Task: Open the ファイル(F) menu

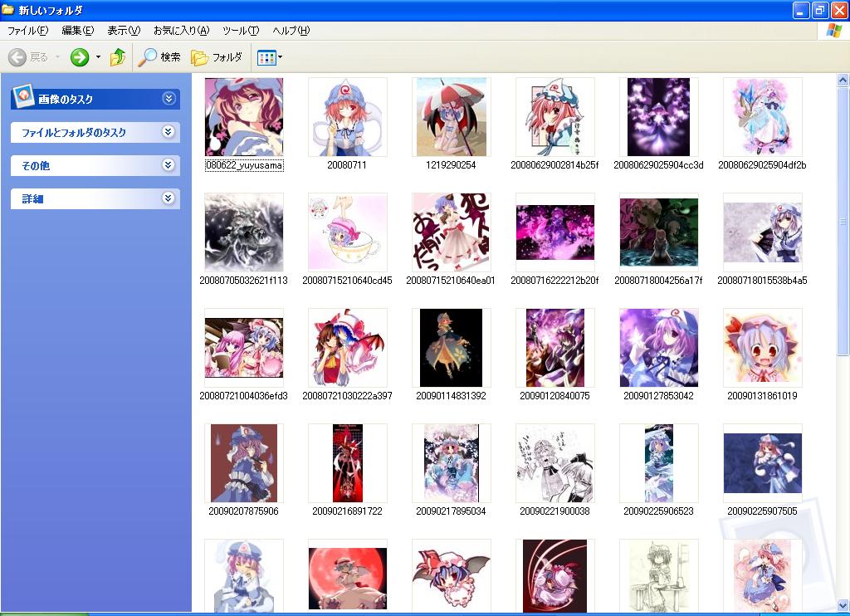Action: coord(27,31)
